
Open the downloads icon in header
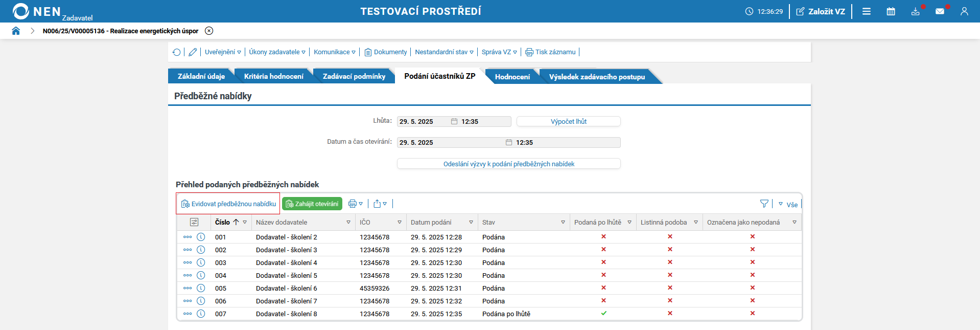[915, 11]
